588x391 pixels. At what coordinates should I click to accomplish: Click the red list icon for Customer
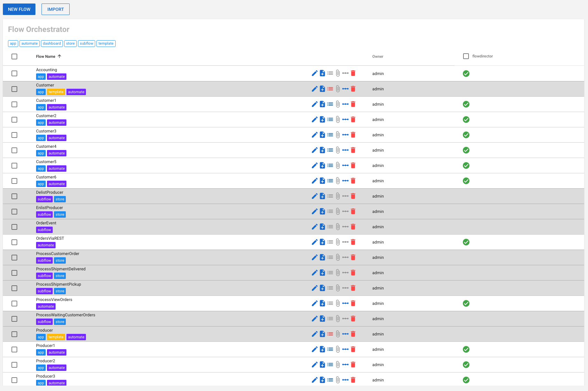pos(330,89)
